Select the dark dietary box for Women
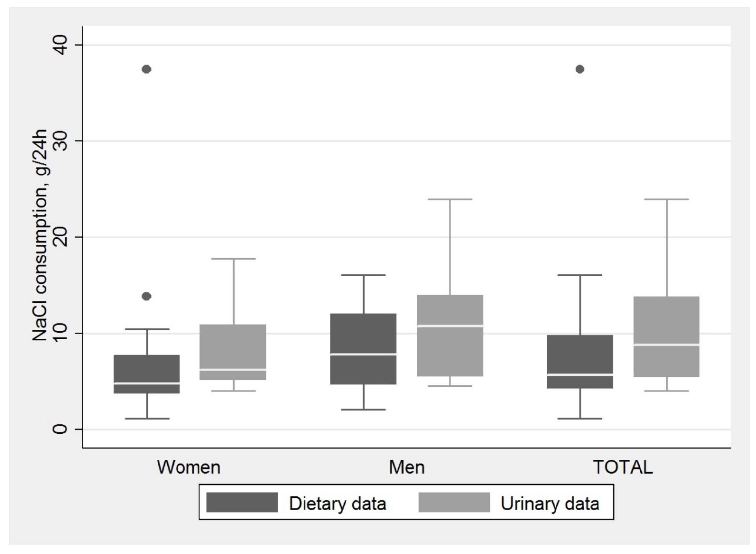 [147, 374]
